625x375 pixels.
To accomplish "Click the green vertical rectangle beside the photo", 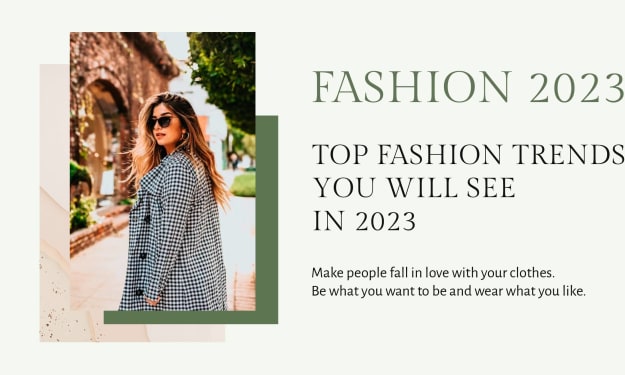I will pos(267,213).
